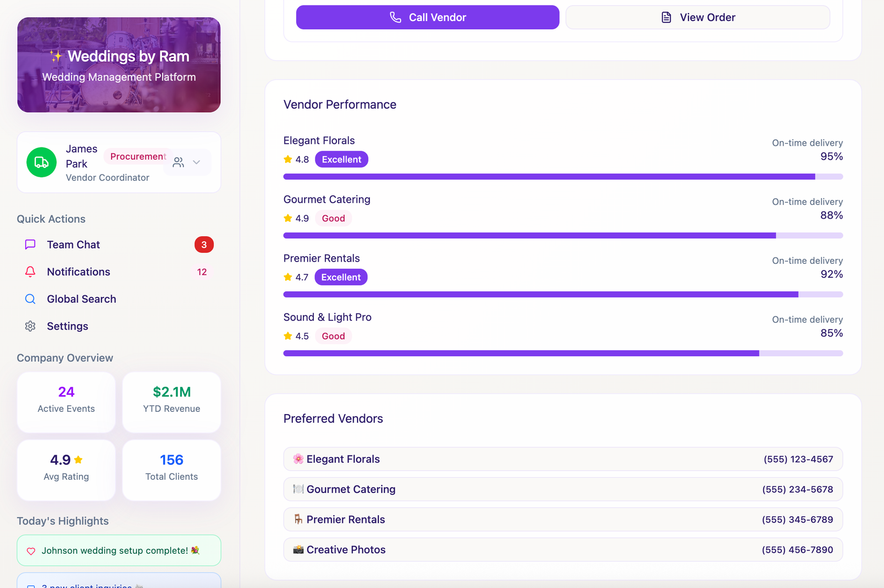Click the document icon in View Order
884x588 pixels.
pos(666,18)
